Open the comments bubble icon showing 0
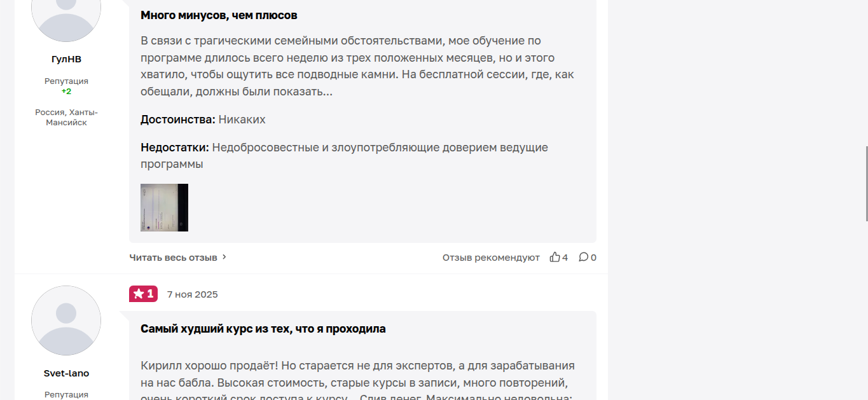The width and height of the screenshot is (868, 400). tap(583, 257)
